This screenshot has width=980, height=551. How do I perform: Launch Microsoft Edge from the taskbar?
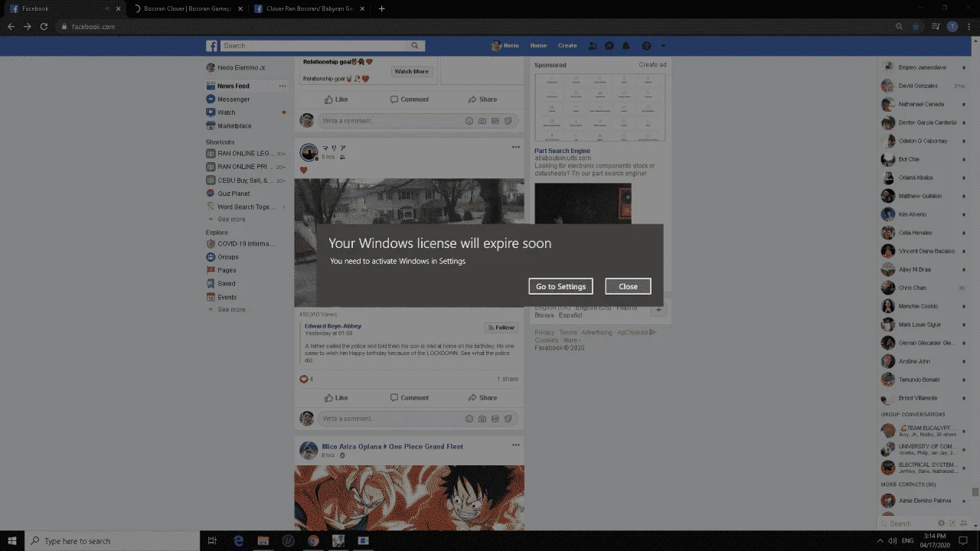point(238,540)
